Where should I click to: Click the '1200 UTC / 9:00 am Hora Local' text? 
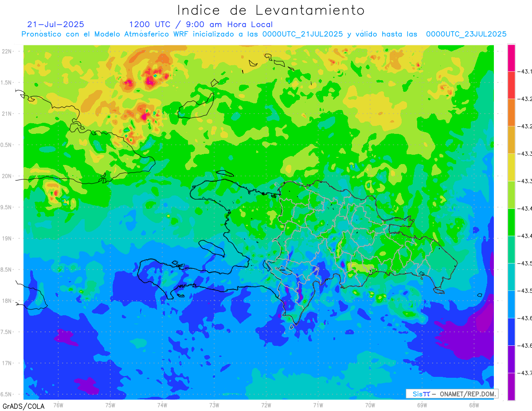click(201, 25)
